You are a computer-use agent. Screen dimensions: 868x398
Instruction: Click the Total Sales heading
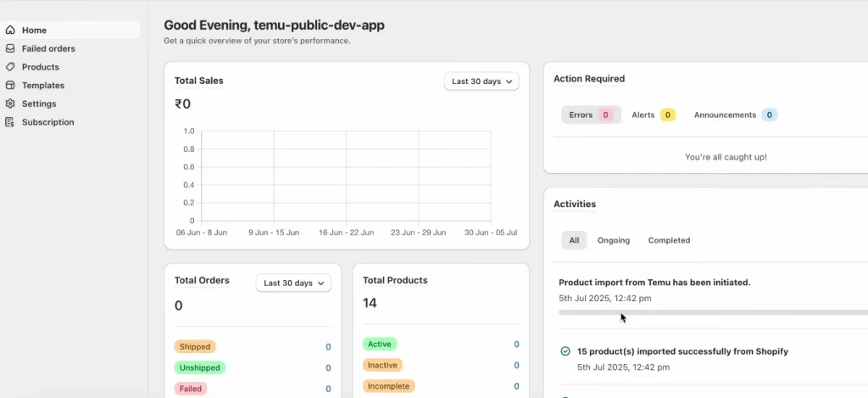198,81
